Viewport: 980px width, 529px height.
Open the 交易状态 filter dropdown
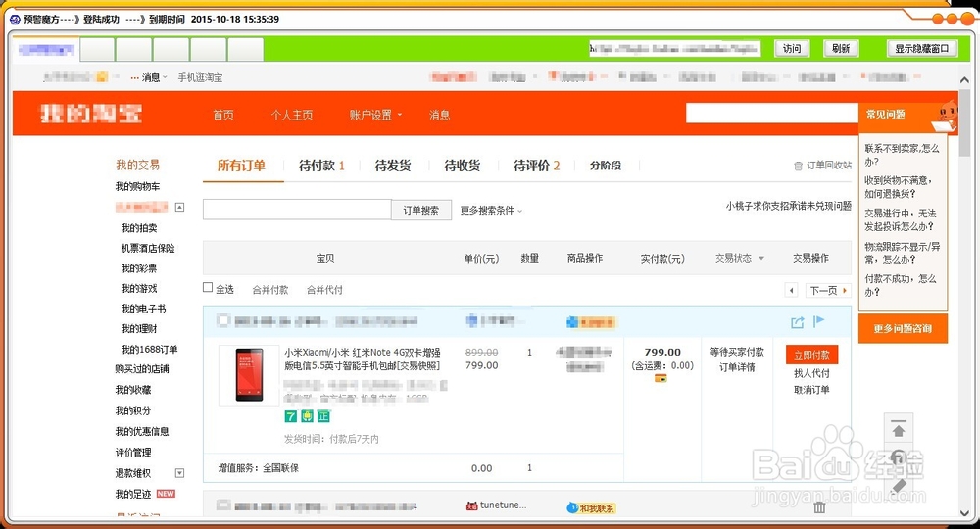coord(739,258)
